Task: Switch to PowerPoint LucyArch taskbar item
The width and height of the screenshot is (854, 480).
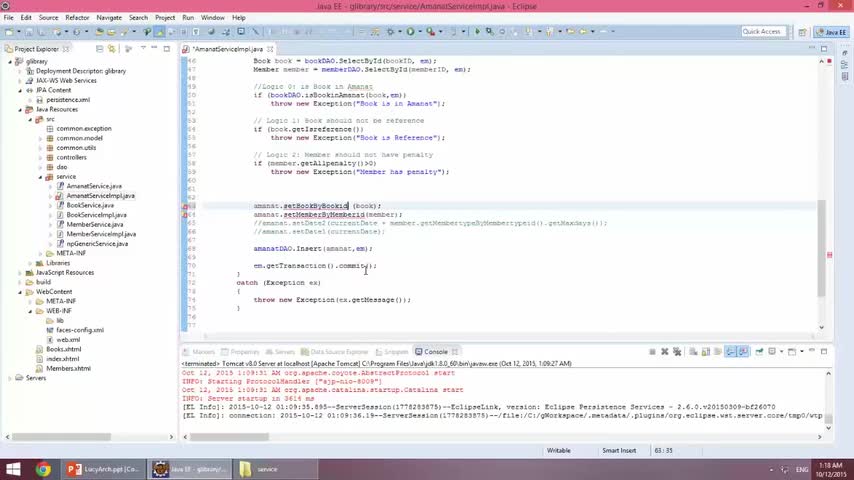Action: (103, 469)
